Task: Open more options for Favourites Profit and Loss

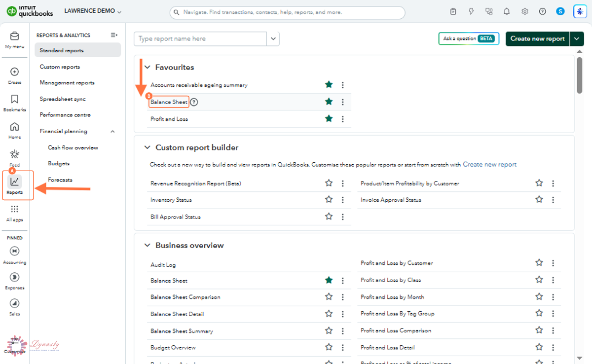Action: [x=343, y=119]
